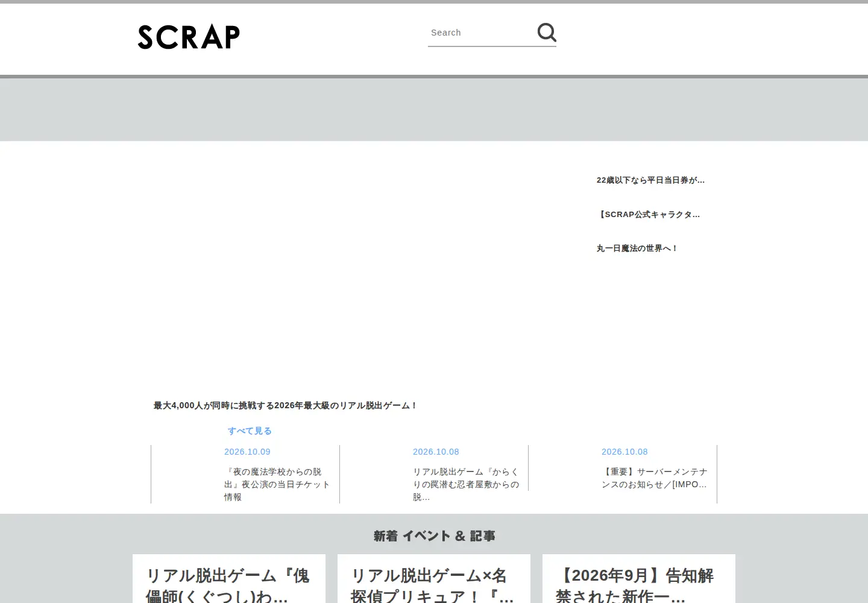Open the 【2026年9月】告知解禁された新作 card
Image resolution: width=868 pixels, height=603 pixels.
click(x=639, y=579)
